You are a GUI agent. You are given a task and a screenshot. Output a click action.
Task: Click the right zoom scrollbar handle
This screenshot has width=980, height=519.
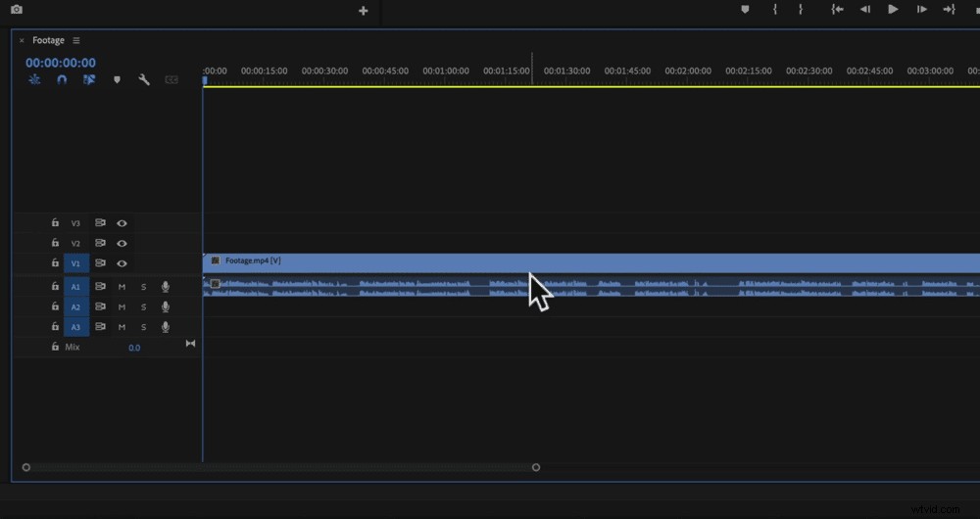coord(536,467)
